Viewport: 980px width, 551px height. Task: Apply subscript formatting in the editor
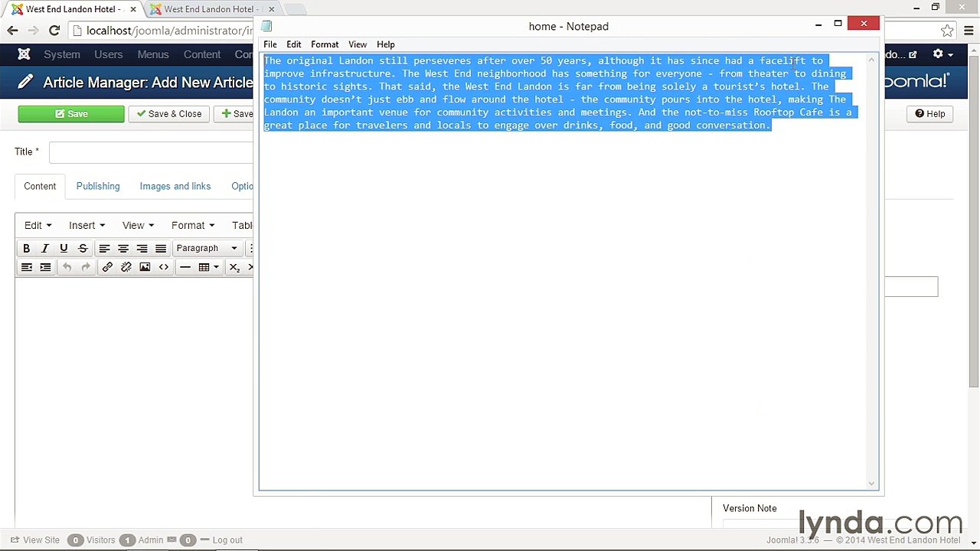coord(234,267)
